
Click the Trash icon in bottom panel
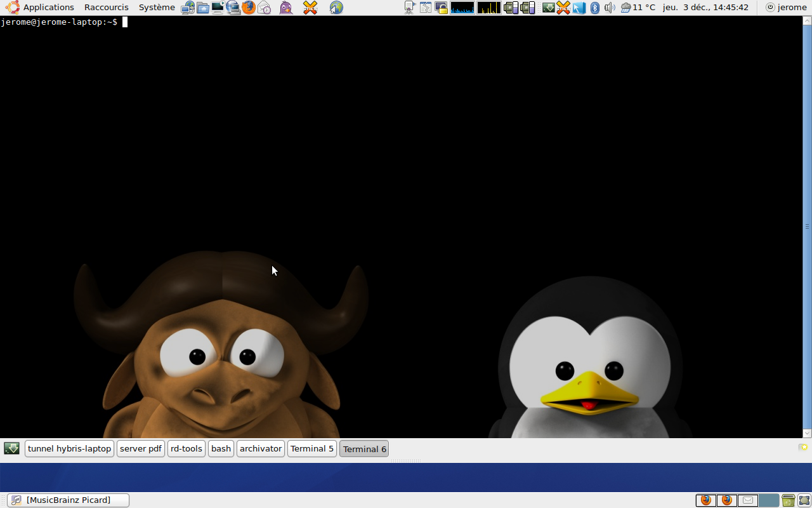(788, 500)
